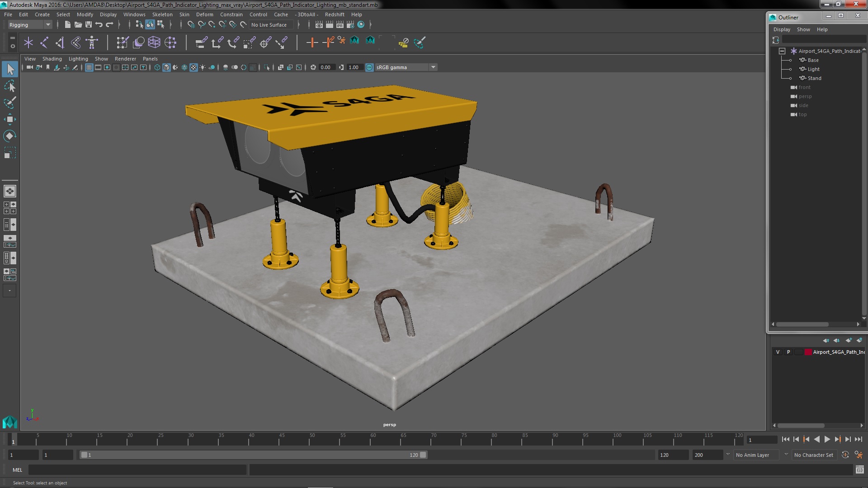Open the viewport Shading menu
The width and height of the screenshot is (868, 488).
[x=52, y=59]
